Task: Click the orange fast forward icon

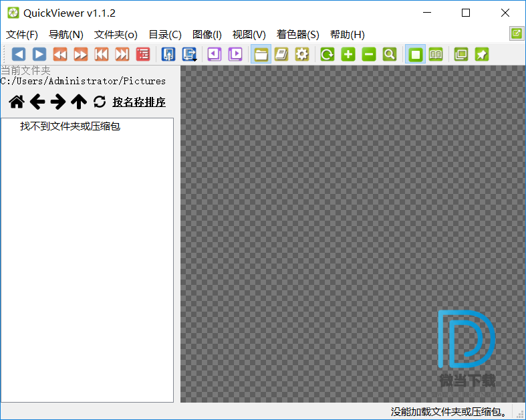Action: pyautogui.click(x=81, y=54)
